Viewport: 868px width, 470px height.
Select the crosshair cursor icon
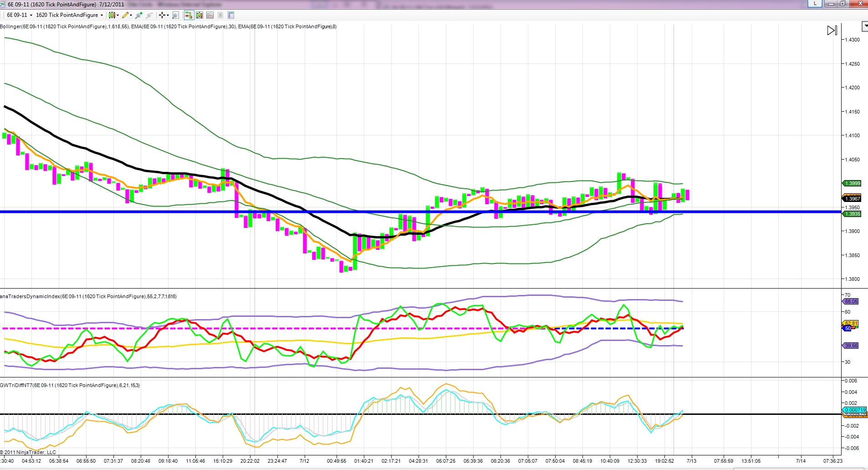pyautogui.click(x=162, y=15)
